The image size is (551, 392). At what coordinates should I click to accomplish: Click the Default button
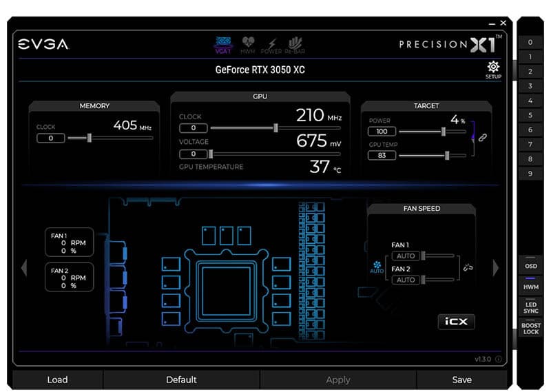coord(181,380)
